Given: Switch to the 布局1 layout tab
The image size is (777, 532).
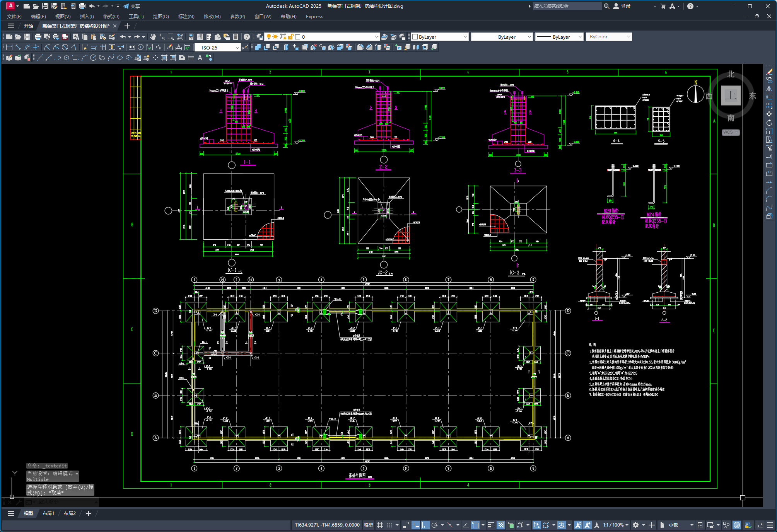Looking at the screenshot, I should (x=48, y=513).
